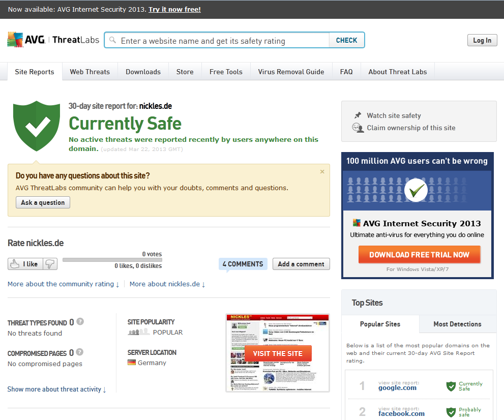
Task: Click the Currently Safe status for google.com
Action: click(470, 386)
